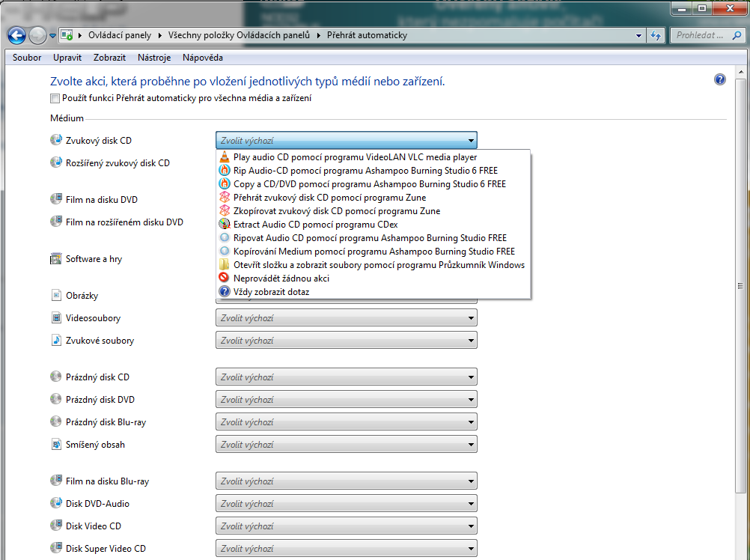This screenshot has width=750, height=560.
Task: Open the Prázdný disk DVD dropdown
Action: tap(347, 400)
